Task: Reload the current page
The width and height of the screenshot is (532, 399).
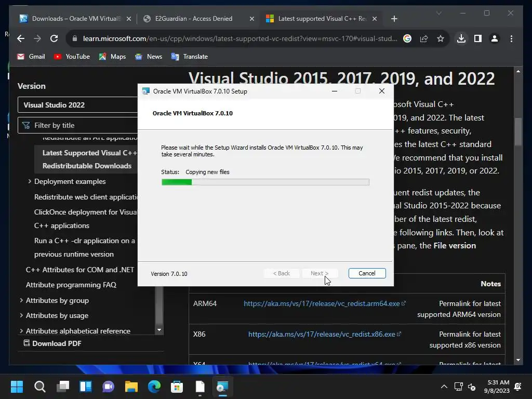Action: click(54, 38)
